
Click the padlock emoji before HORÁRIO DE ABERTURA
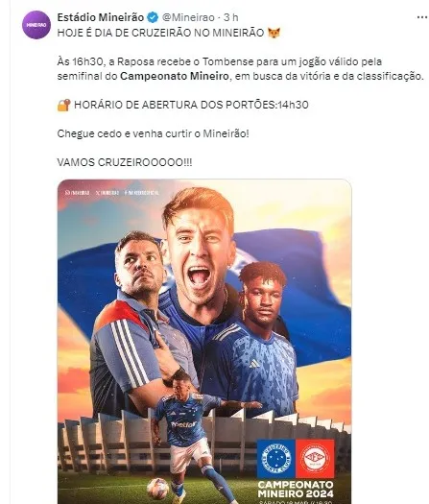pyautogui.click(x=64, y=105)
